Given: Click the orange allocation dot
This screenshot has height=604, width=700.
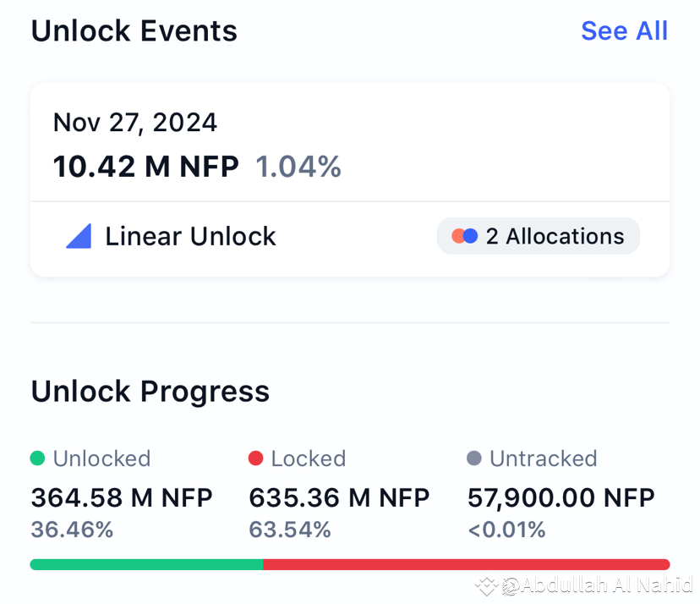Looking at the screenshot, I should (458, 235).
